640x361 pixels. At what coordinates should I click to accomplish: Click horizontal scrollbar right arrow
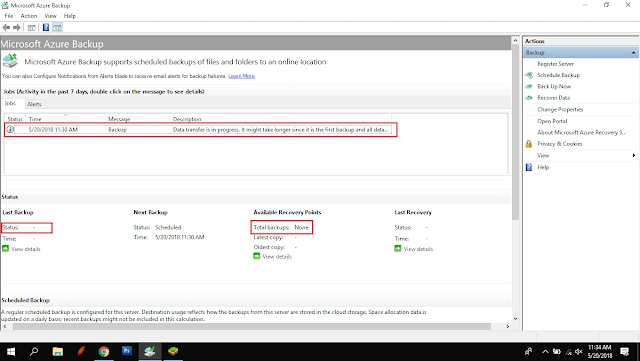click(507, 326)
